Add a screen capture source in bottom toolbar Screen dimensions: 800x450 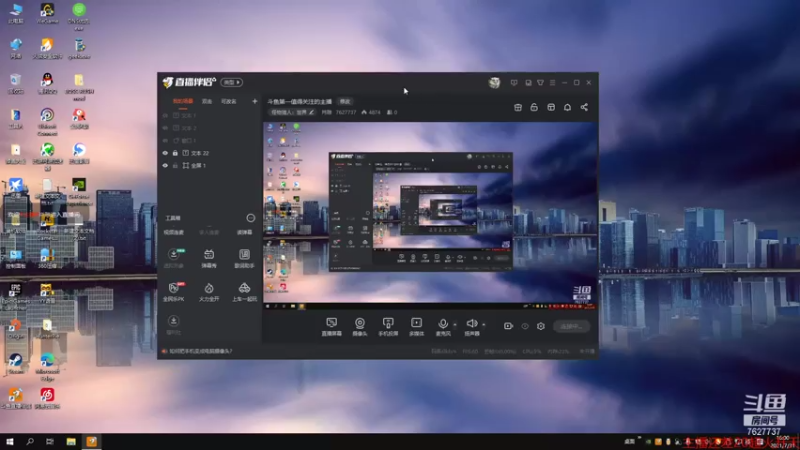[x=332, y=327]
